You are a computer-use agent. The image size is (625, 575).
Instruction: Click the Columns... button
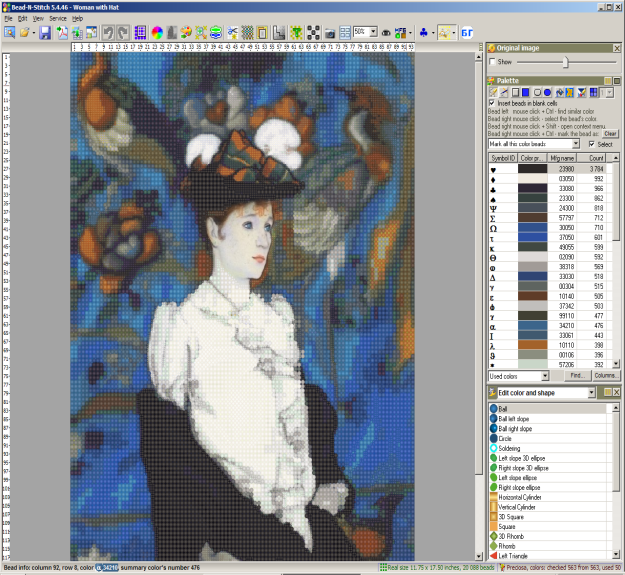(x=605, y=375)
